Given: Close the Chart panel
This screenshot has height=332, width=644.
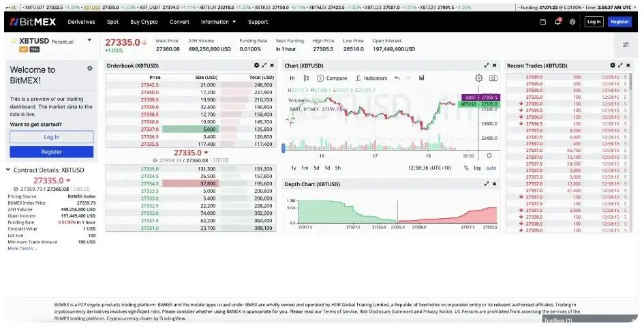Looking at the screenshot, I should [495, 65].
